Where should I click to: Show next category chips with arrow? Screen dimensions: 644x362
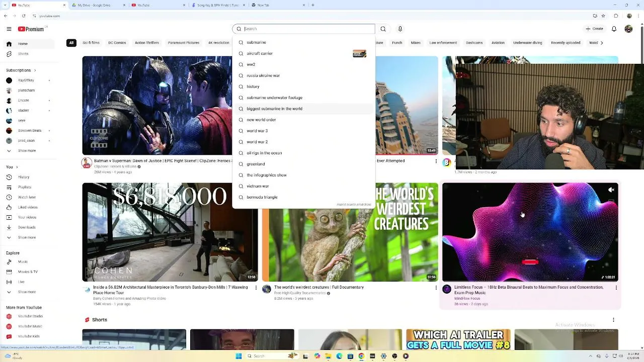[602, 43]
